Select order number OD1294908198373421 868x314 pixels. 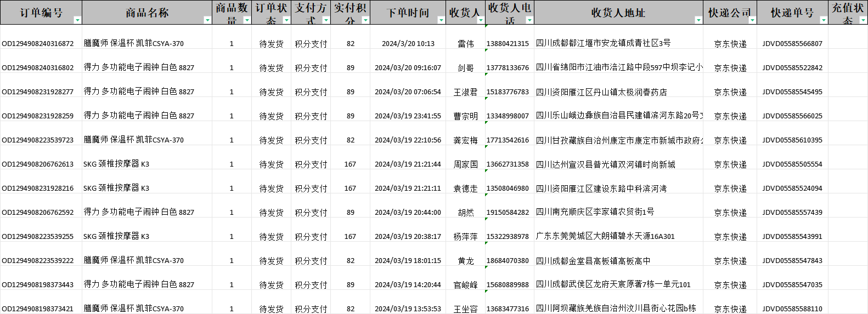pyautogui.click(x=38, y=309)
